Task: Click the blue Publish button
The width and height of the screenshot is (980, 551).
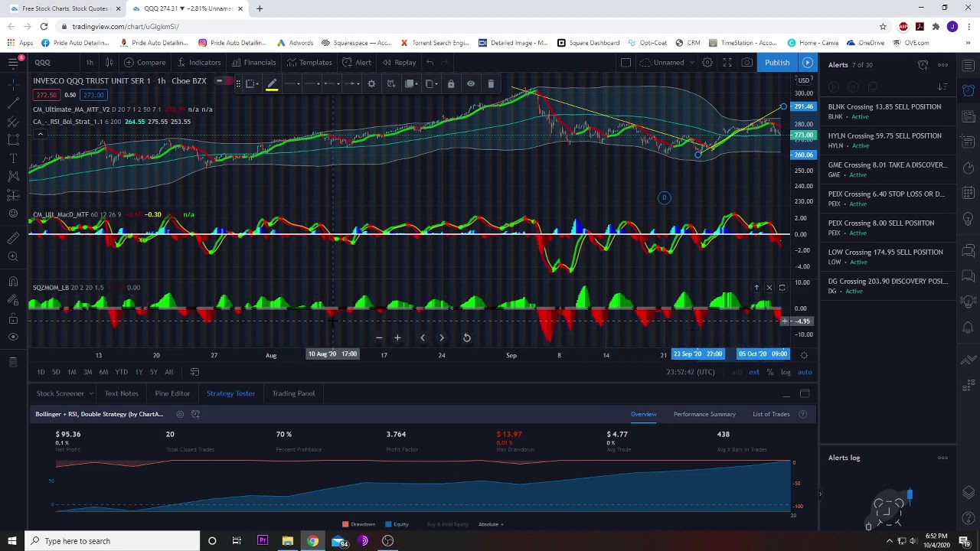Action: (776, 63)
